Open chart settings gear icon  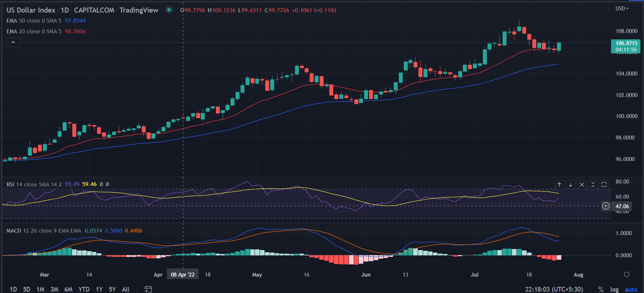[626, 274]
